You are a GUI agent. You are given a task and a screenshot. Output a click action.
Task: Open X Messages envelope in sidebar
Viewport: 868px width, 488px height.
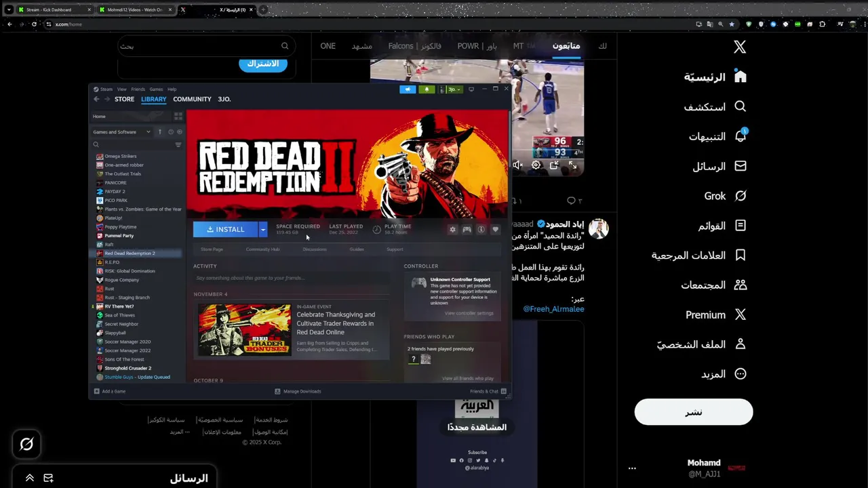(x=719, y=166)
